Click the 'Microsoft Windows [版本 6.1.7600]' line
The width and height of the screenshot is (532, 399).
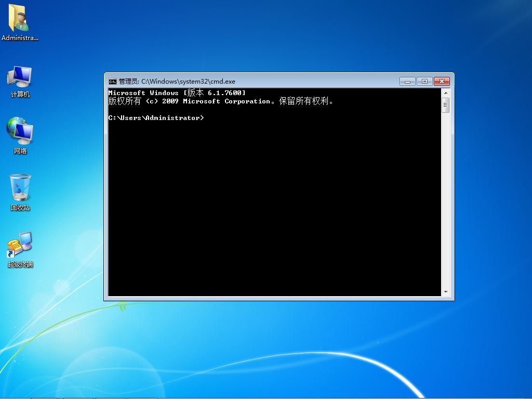tap(177, 92)
